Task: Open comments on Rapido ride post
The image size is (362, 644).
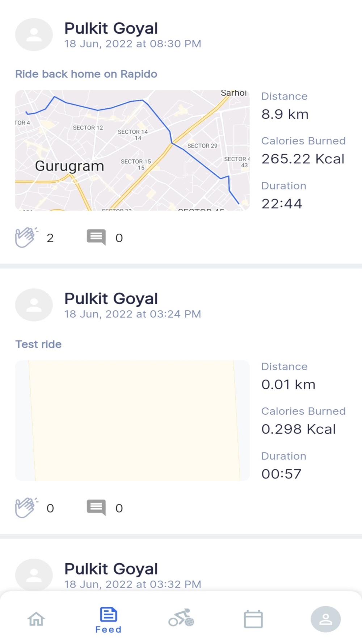Action: (96, 238)
